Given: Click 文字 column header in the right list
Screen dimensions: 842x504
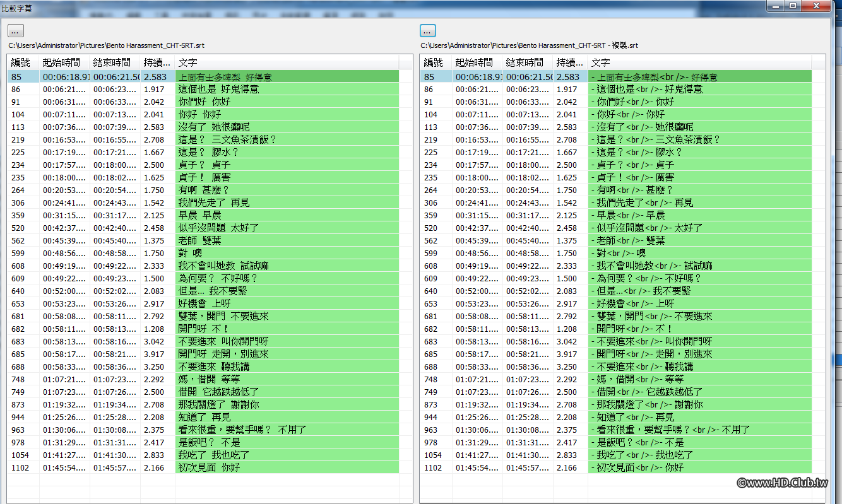Looking at the screenshot, I should (700, 62).
